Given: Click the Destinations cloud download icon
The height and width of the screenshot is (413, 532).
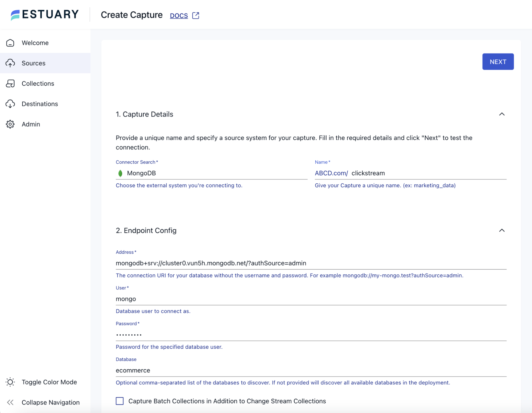Looking at the screenshot, I should click(x=10, y=104).
